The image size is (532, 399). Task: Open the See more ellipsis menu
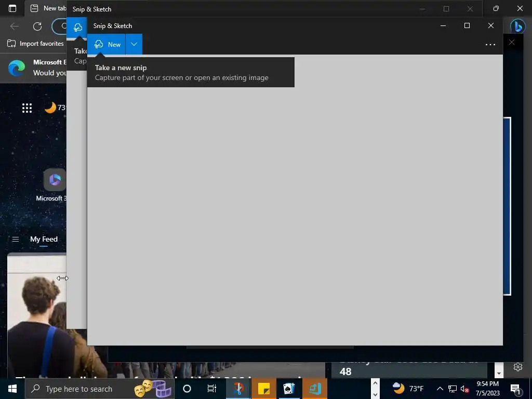click(x=490, y=45)
